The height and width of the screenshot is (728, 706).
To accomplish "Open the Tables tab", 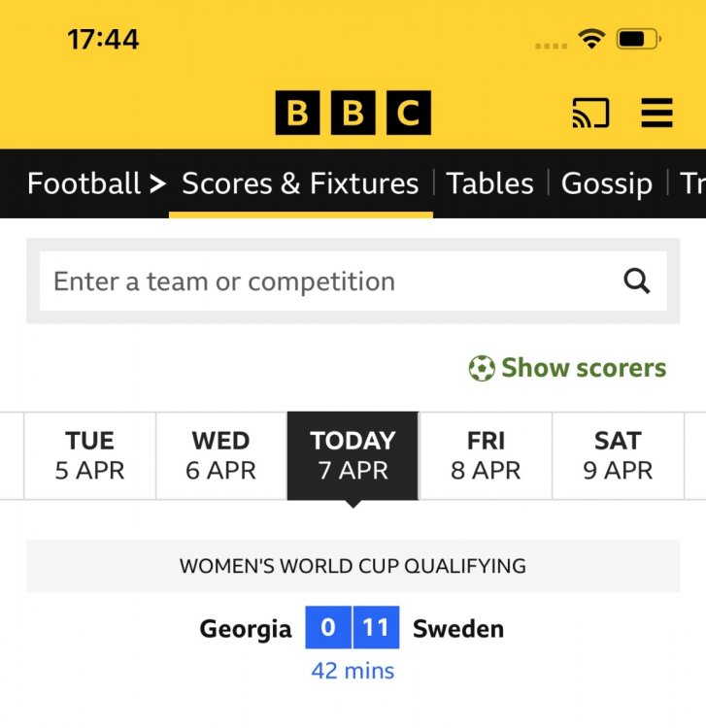I will pos(489,183).
